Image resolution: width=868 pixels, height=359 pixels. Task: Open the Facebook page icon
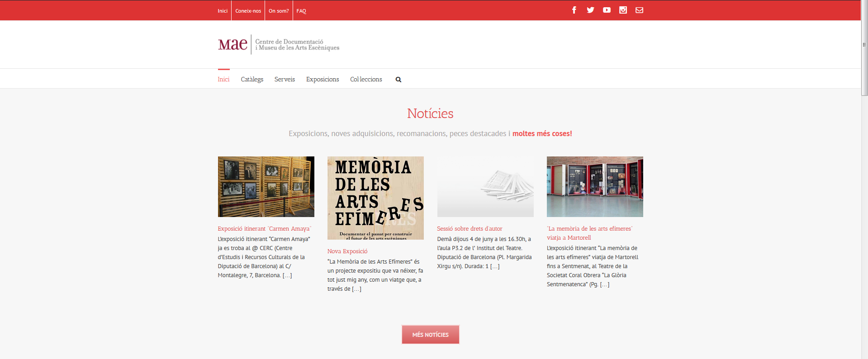coord(574,10)
